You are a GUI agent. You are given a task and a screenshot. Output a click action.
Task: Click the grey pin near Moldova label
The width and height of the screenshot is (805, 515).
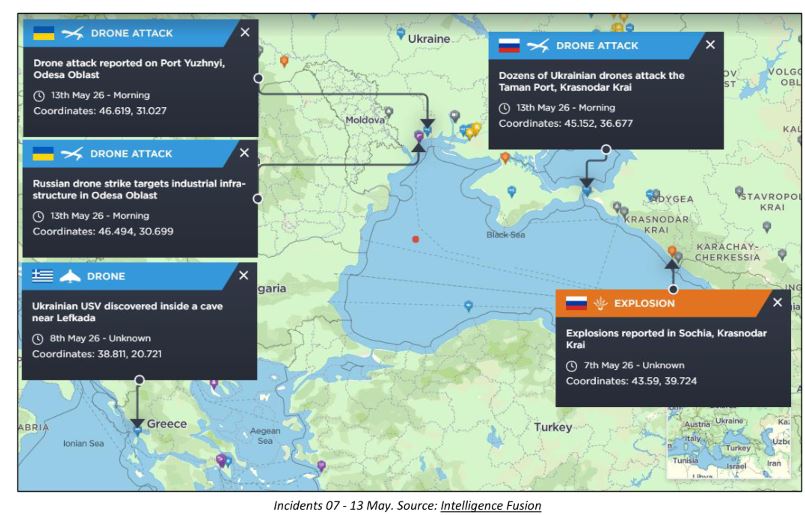(x=389, y=111)
